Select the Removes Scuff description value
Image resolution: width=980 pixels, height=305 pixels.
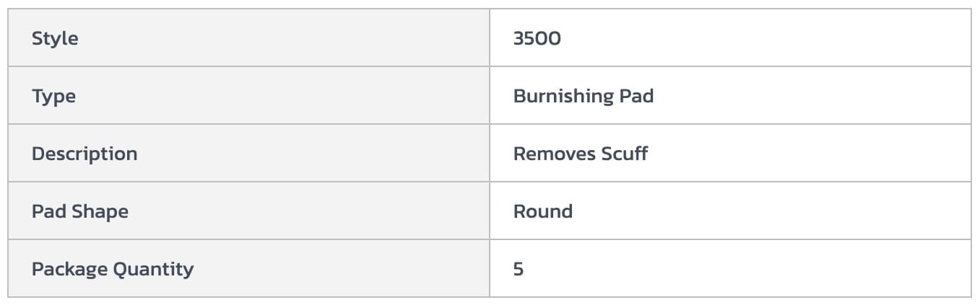coord(580,154)
